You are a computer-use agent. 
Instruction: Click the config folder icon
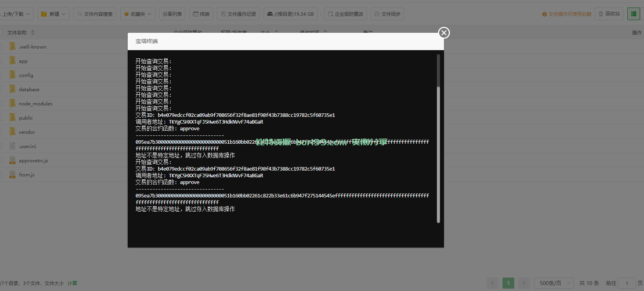click(x=13, y=75)
